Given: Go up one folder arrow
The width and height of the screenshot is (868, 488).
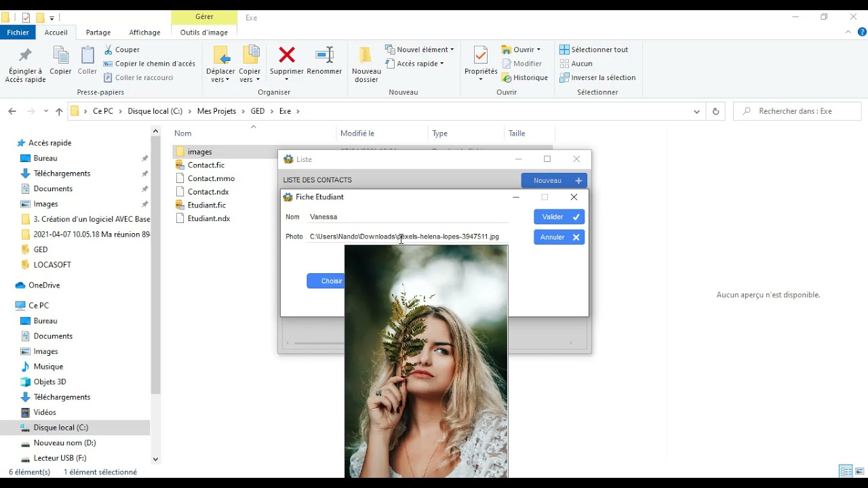Looking at the screenshot, I should [59, 111].
